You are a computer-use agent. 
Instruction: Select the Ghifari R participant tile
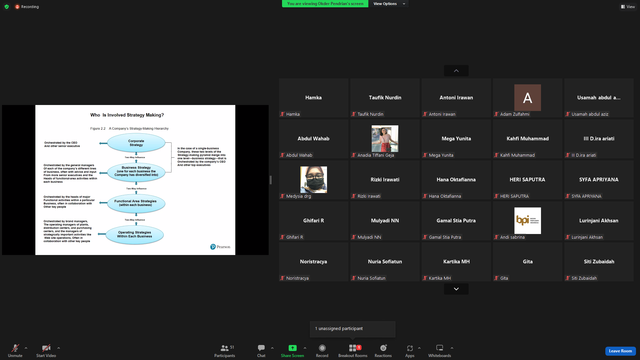coord(313,221)
